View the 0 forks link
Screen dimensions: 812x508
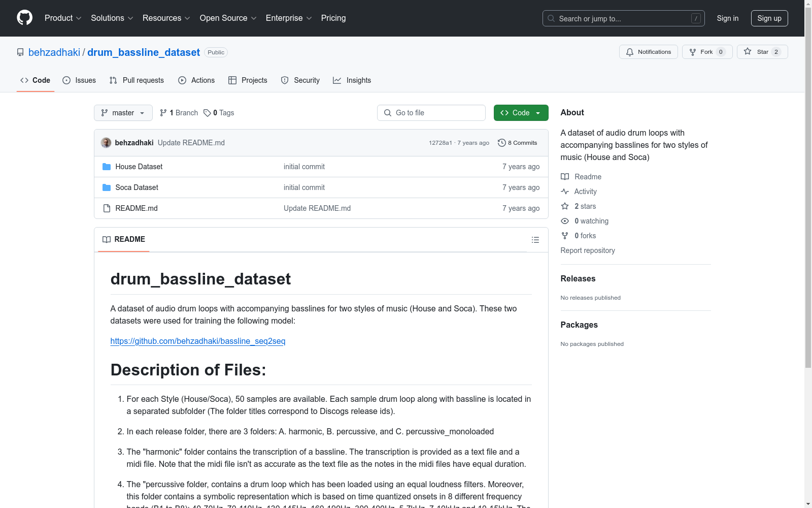[x=579, y=236]
